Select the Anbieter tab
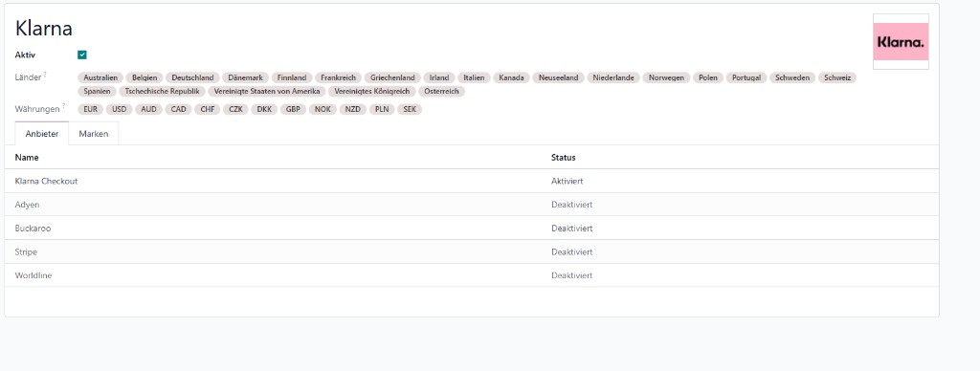 [x=42, y=134]
